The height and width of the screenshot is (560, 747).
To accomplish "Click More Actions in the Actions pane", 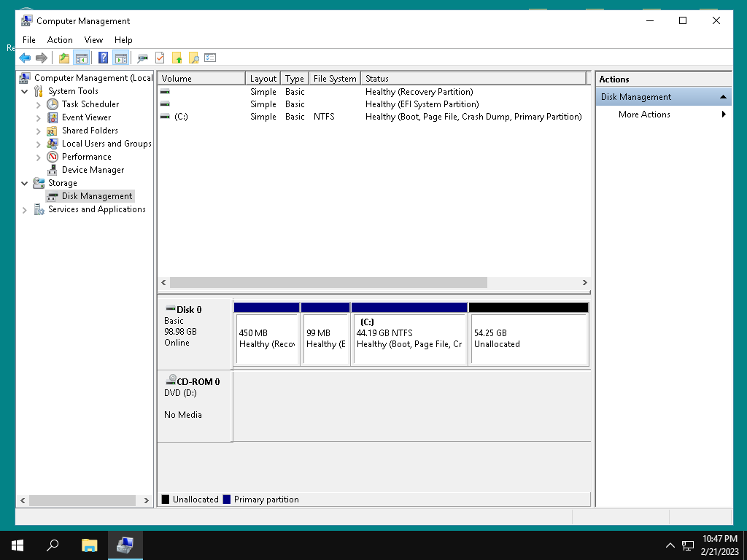I will click(644, 114).
